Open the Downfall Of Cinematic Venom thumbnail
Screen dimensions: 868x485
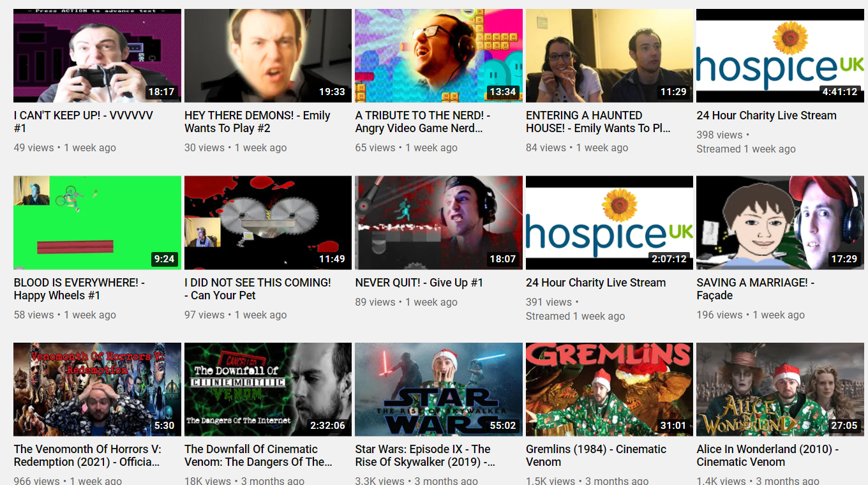point(268,389)
